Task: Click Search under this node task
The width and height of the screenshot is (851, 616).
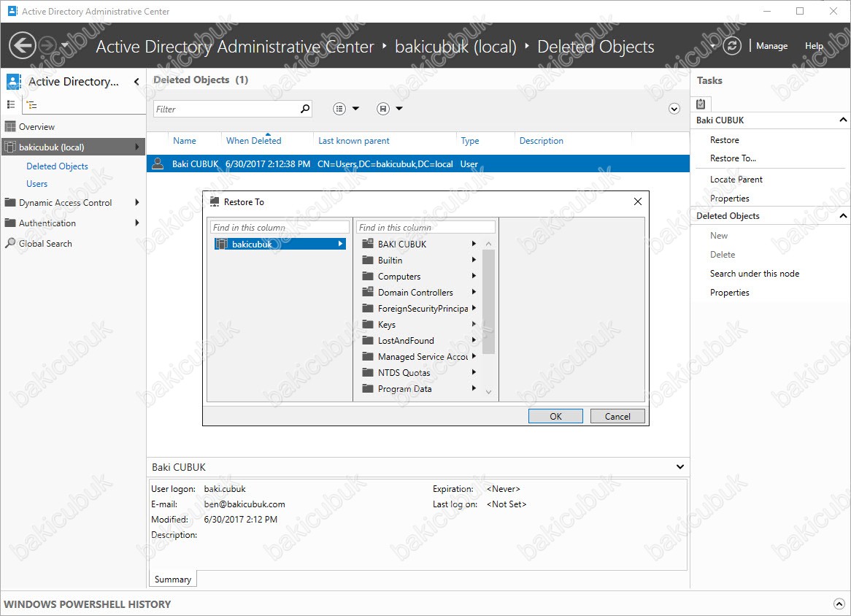Action: (x=755, y=274)
